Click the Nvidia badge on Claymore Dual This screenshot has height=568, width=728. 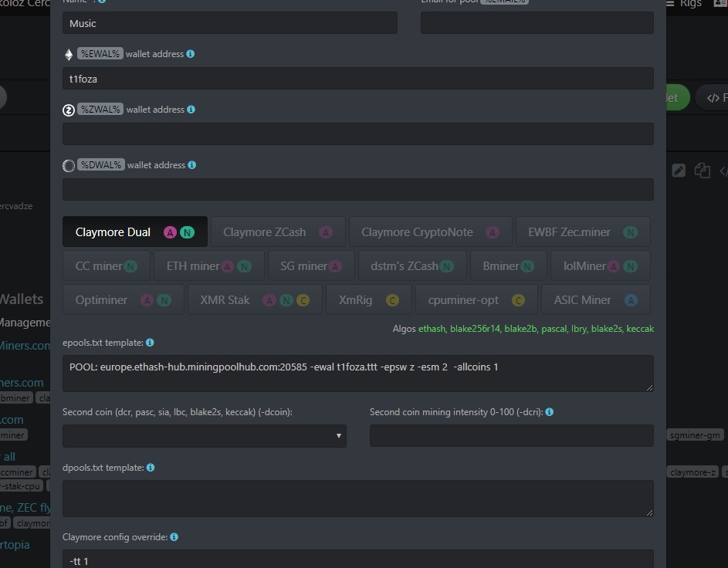(x=187, y=232)
